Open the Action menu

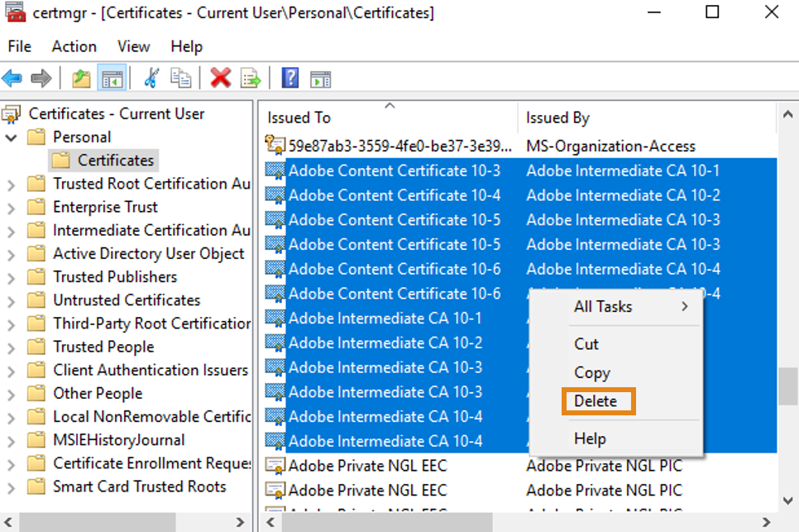tap(74, 46)
